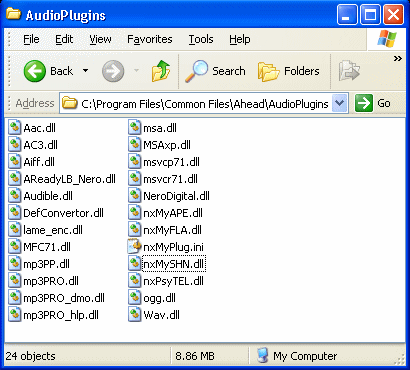
Task: Open the View menu
Action: 100,39
